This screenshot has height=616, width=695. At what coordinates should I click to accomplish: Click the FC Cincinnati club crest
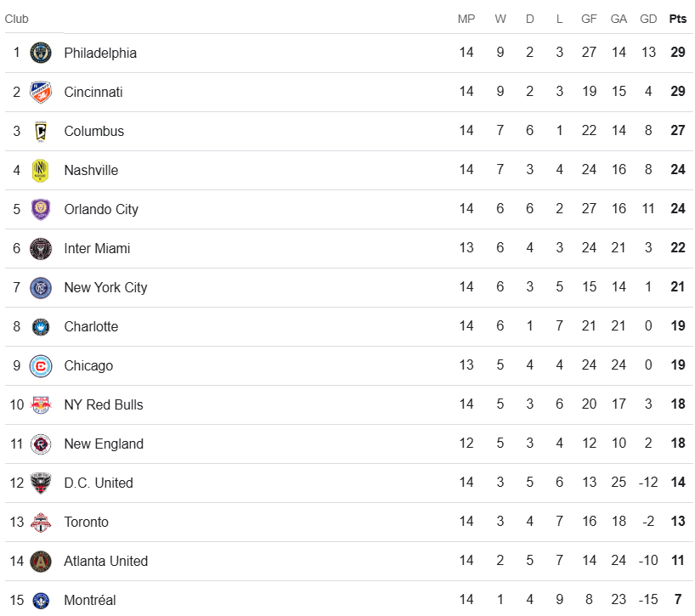click(41, 92)
